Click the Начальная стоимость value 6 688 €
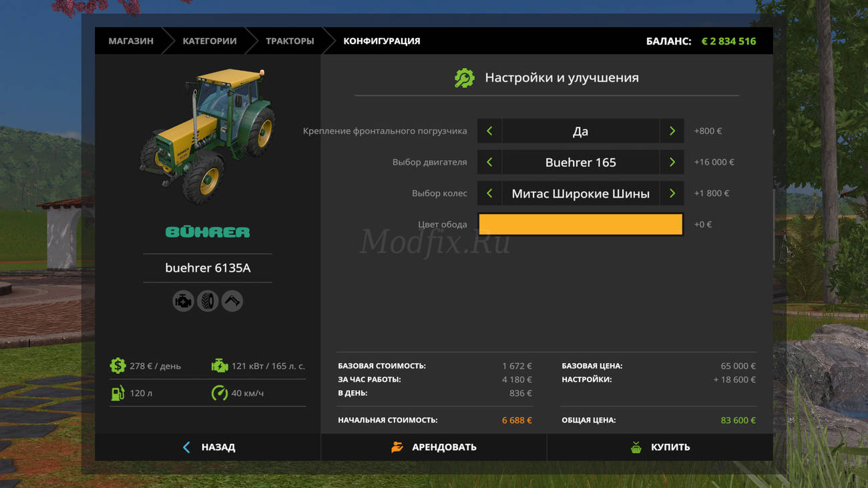Image resolution: width=868 pixels, height=488 pixels. (x=517, y=421)
